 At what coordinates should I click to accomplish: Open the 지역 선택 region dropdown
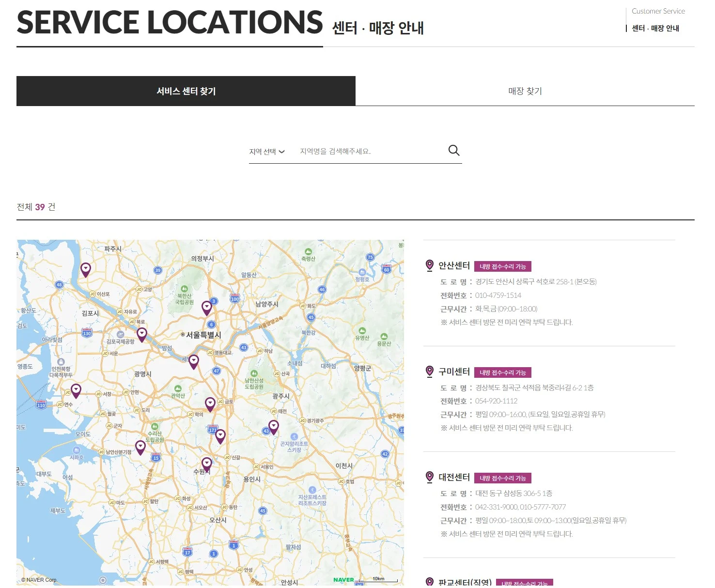click(267, 152)
